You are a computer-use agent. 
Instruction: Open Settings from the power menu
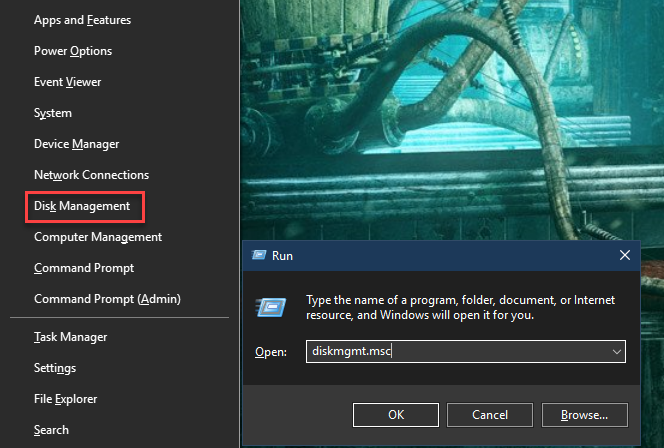point(55,368)
